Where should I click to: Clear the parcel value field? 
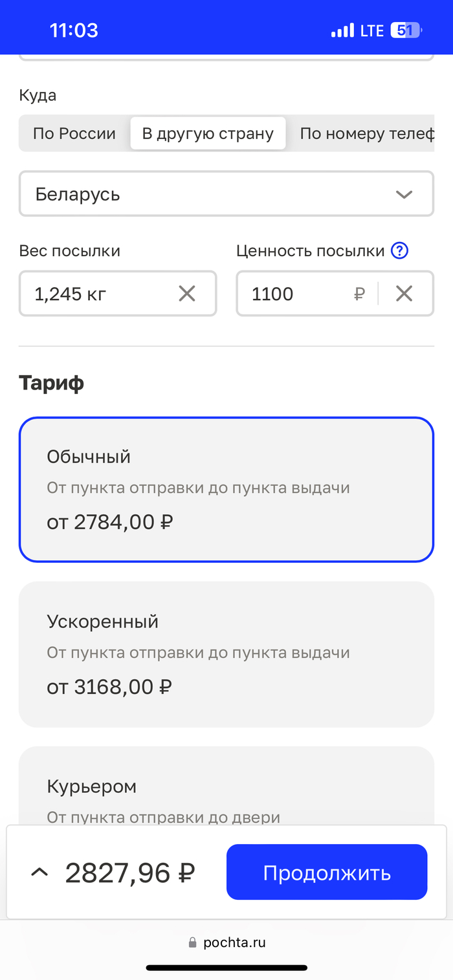[x=404, y=294]
